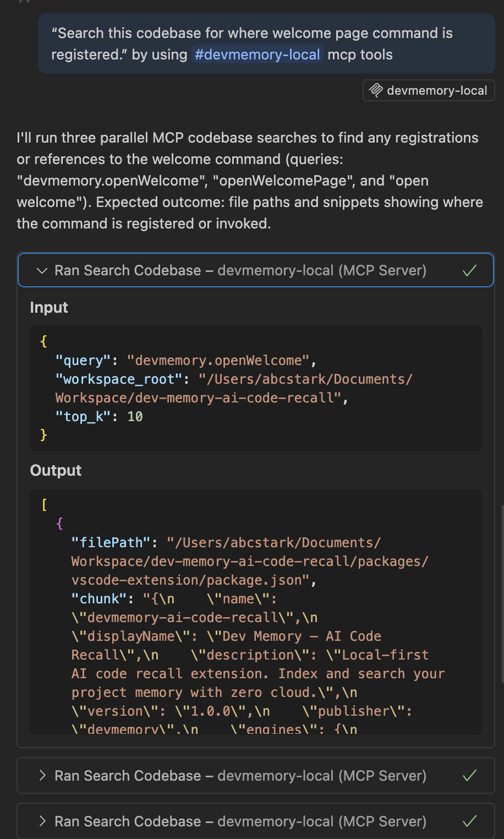Image resolution: width=504 pixels, height=839 pixels.
Task: Click the top_k value 10
Action: point(135,417)
